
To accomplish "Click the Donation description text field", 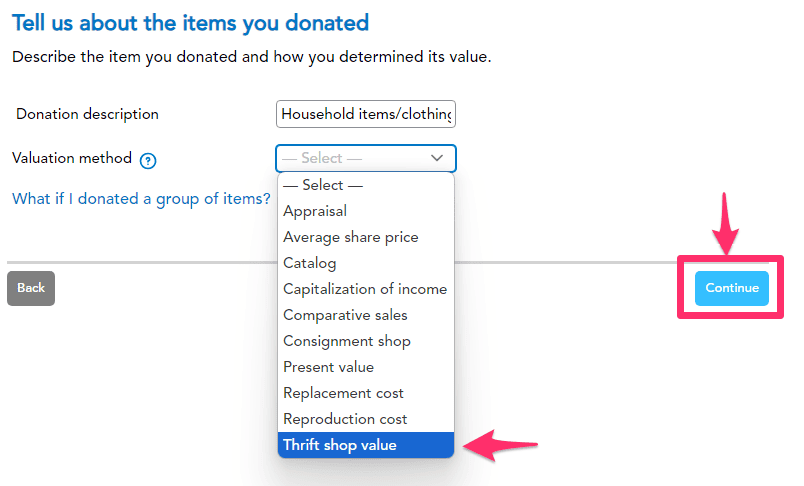I will pyautogui.click(x=366, y=114).
